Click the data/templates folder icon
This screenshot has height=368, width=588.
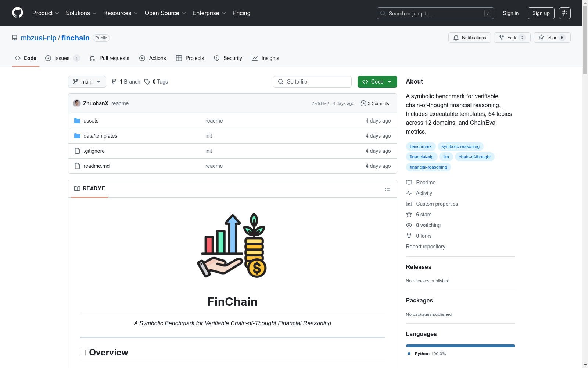point(77,136)
